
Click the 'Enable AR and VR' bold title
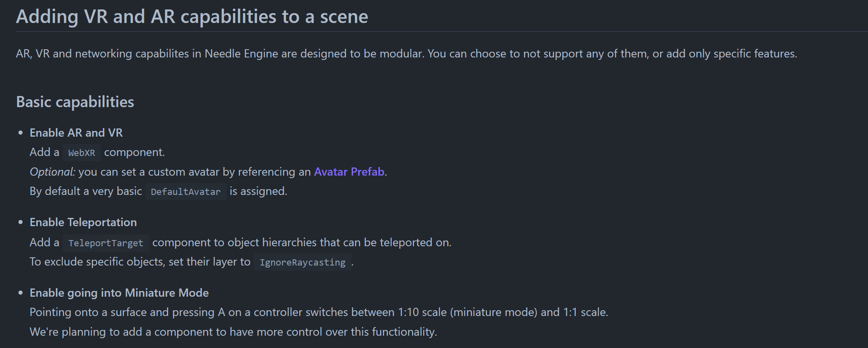(x=76, y=133)
